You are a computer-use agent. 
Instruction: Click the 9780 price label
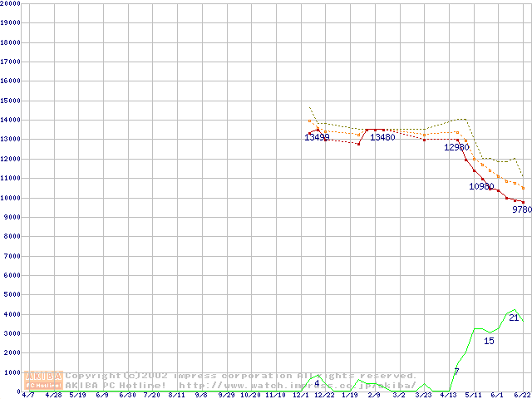click(521, 209)
